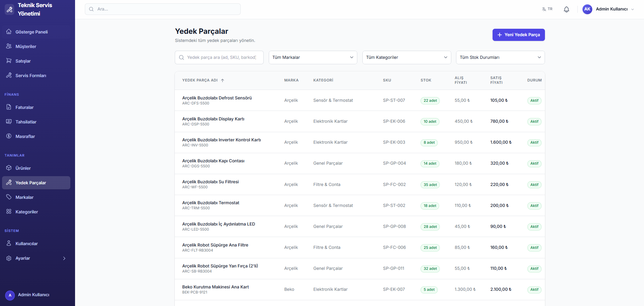Go to Servis Formları in sidebar
Viewport: 644px width, 306px height.
pyautogui.click(x=31, y=75)
